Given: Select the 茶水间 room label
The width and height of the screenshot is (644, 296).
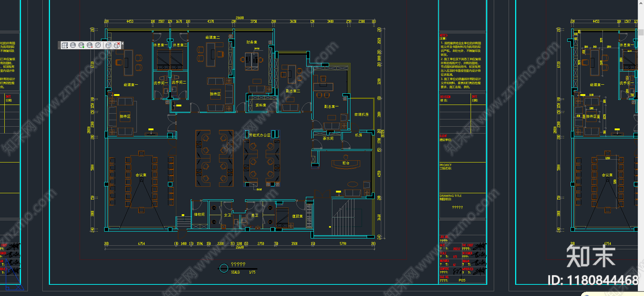Looking at the screenshot, I should (328, 138).
